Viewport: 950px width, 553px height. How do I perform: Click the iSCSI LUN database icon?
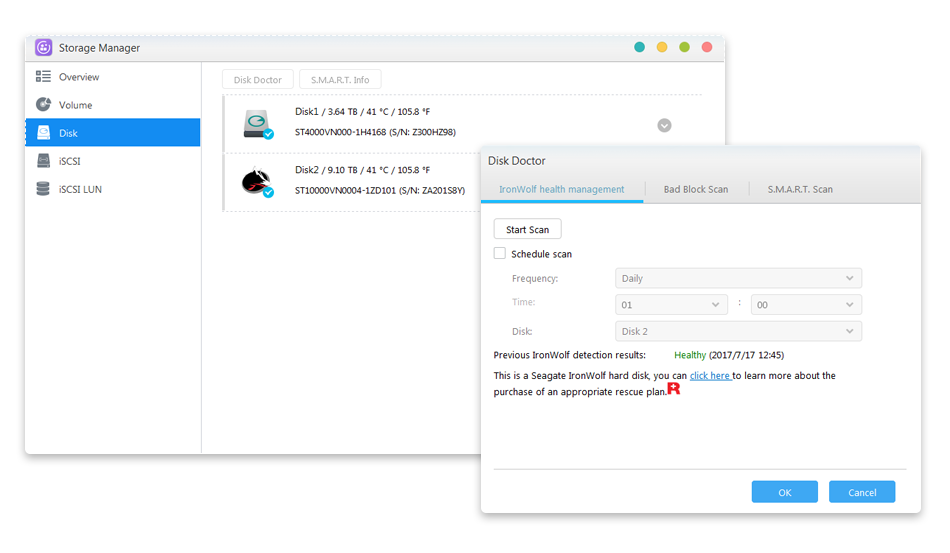coord(43,188)
